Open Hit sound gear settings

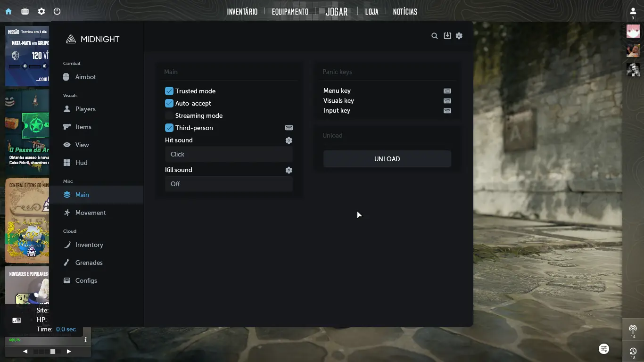pos(289,140)
